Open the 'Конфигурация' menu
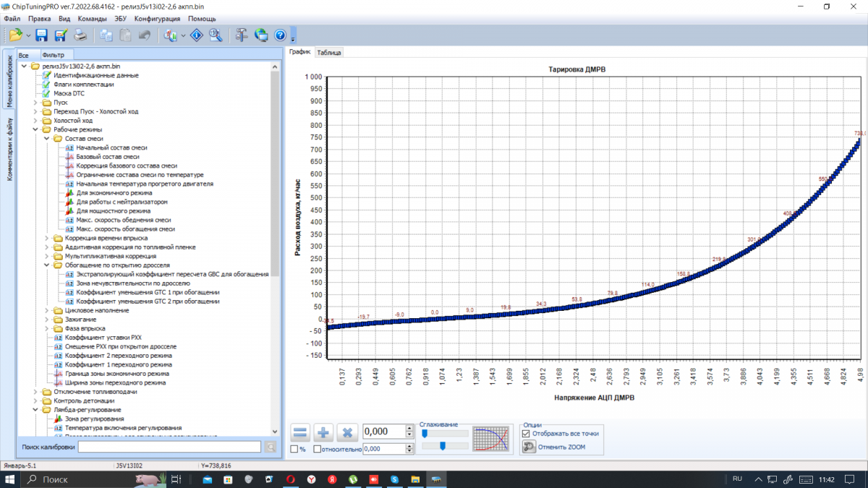The width and height of the screenshot is (868, 488). tap(157, 18)
